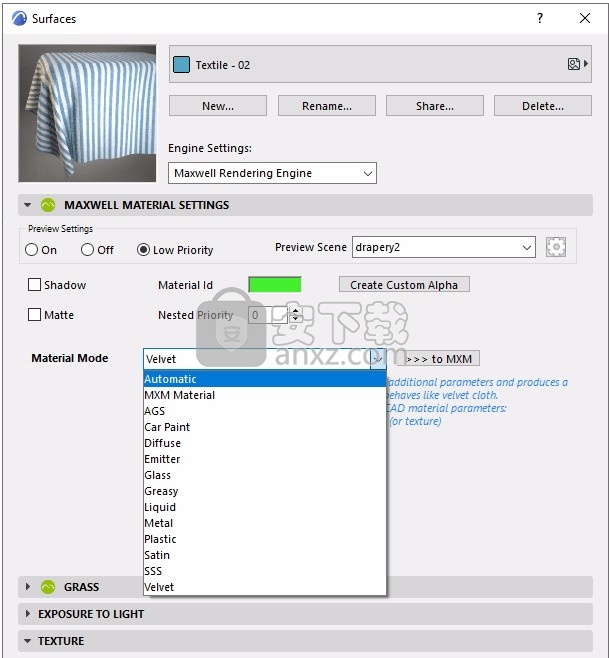Select the Low Priority radio button
The image size is (609, 658).
click(143, 250)
